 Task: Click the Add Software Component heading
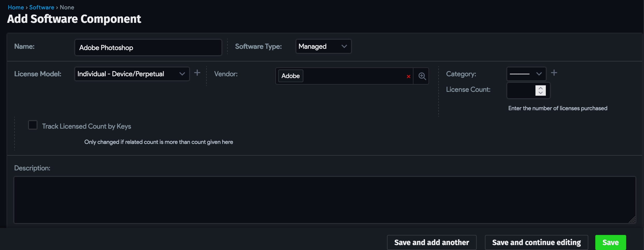74,19
